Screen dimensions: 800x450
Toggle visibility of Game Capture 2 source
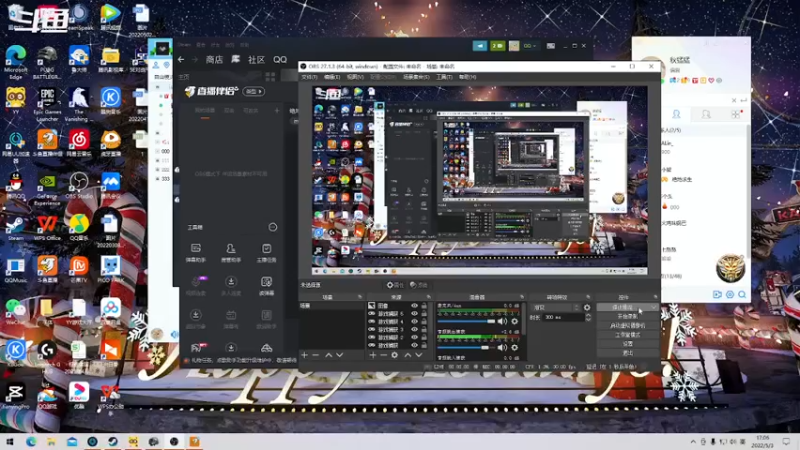pyautogui.click(x=414, y=337)
